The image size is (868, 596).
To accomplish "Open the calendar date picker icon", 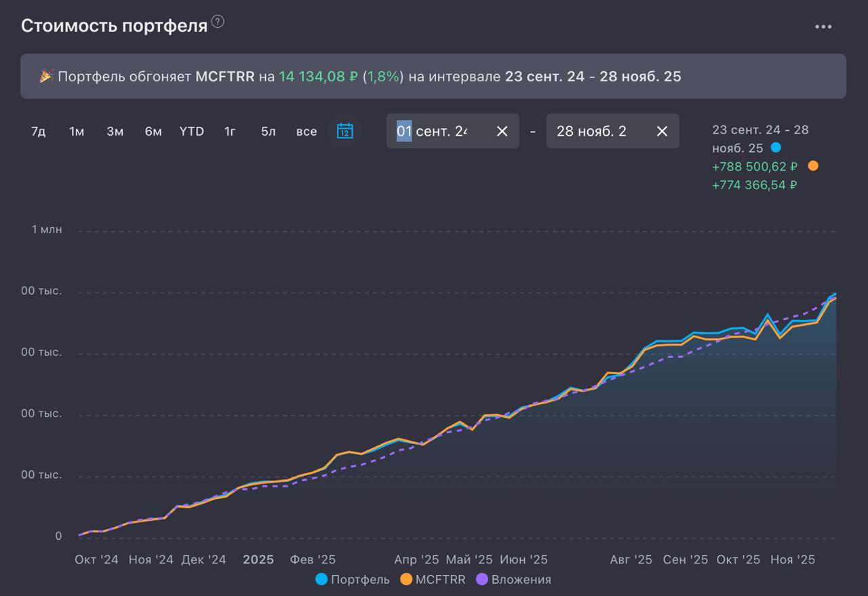I will point(344,131).
